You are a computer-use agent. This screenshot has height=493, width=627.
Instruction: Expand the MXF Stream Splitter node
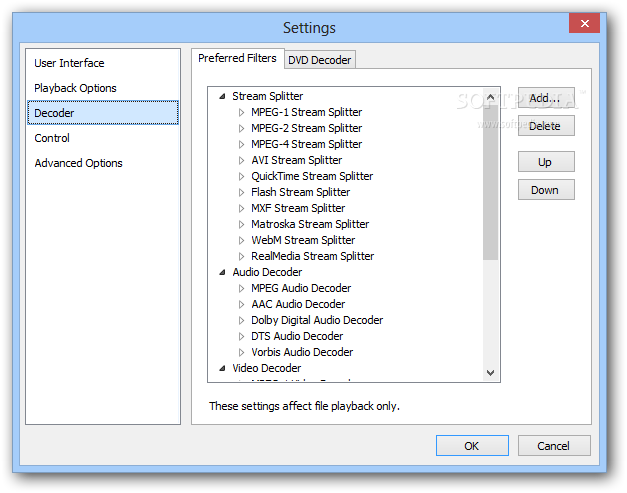[241, 208]
